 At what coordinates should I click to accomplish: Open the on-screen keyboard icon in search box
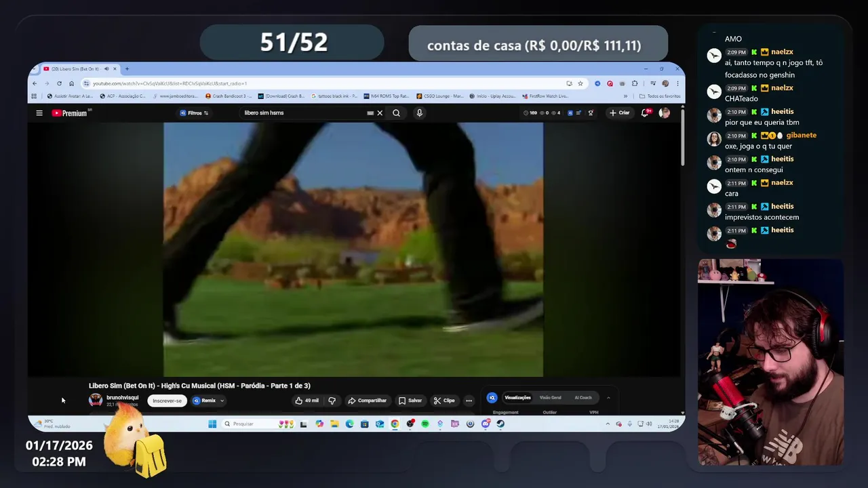(370, 113)
